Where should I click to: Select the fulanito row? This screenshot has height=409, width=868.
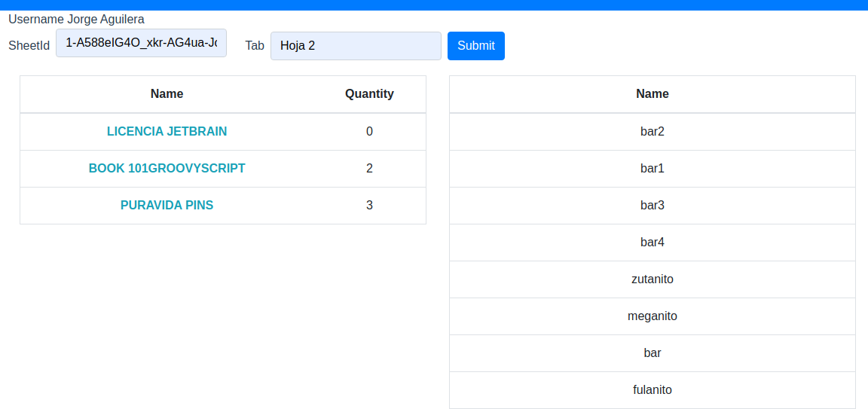pos(652,389)
